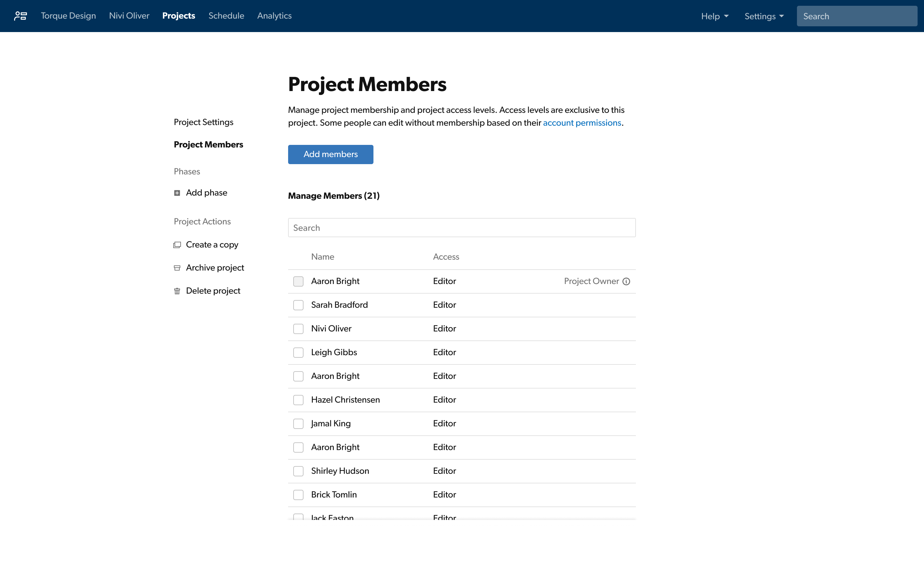
Task: Open the account permissions link
Action: [582, 122]
